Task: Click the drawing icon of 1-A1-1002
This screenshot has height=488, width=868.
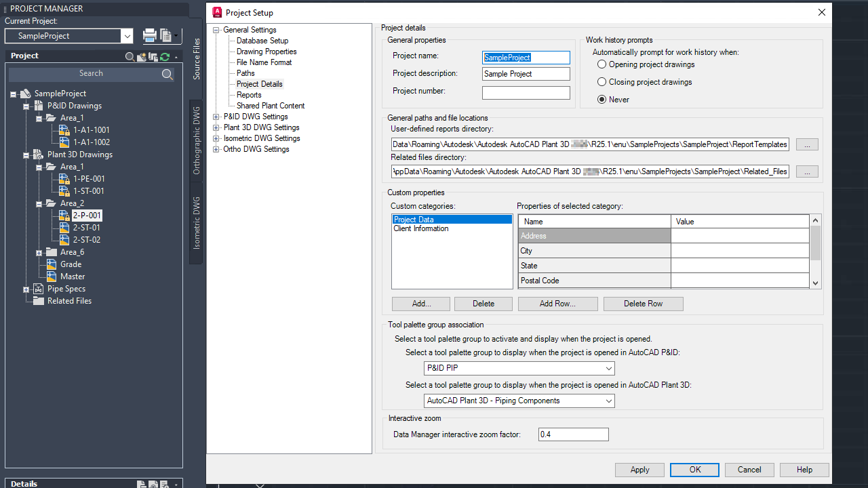Action: 64,142
